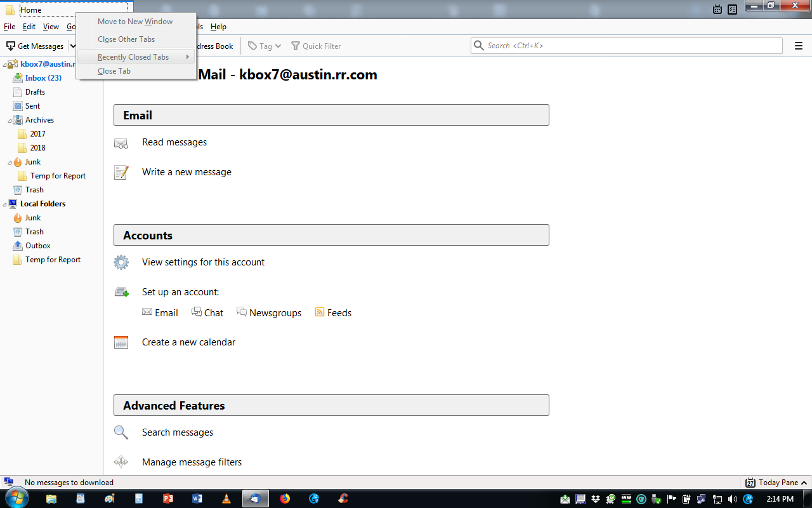
Task: Click the Newsgroups setup icon
Action: tap(242, 312)
